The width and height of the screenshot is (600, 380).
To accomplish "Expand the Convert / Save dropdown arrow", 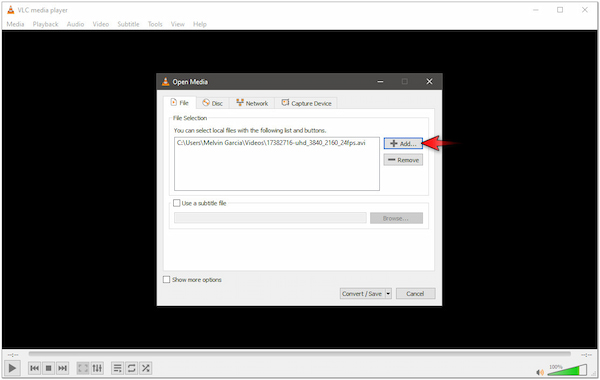I will pos(388,294).
